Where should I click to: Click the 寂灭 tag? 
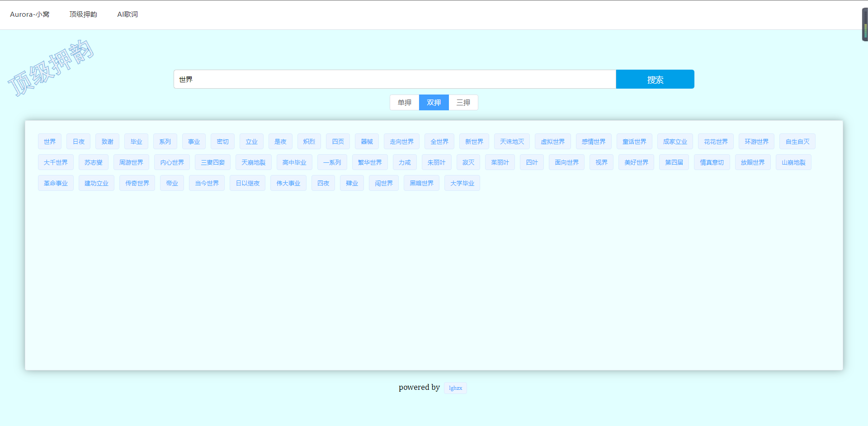coord(468,162)
